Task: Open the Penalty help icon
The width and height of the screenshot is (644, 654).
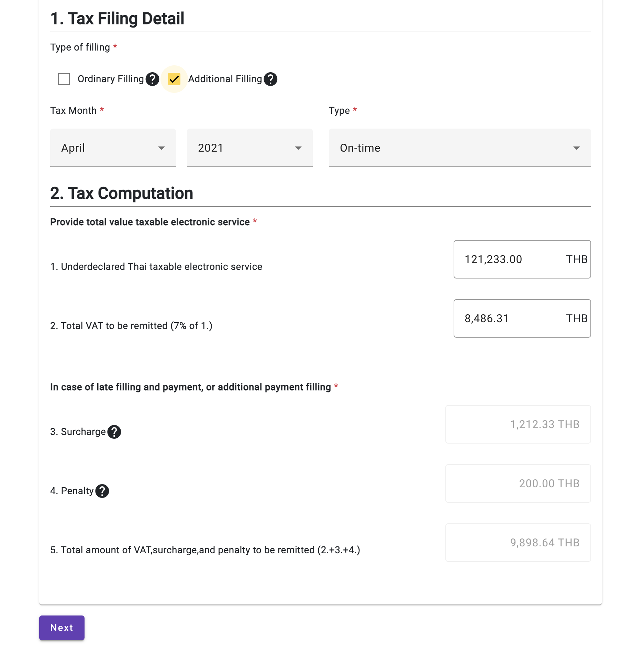Action: pos(102,491)
